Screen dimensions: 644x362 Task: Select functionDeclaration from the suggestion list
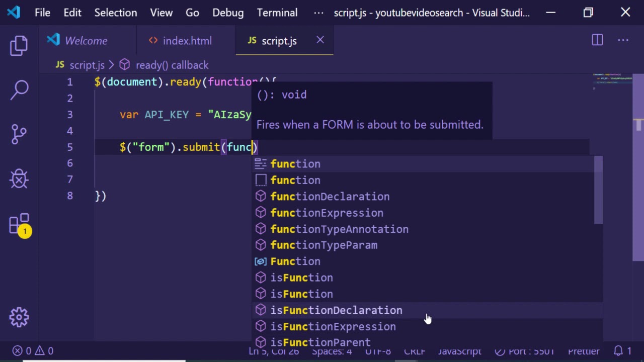[x=330, y=197]
